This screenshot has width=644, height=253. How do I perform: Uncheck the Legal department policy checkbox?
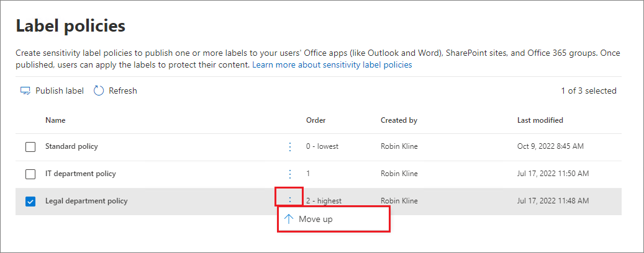coord(30,202)
